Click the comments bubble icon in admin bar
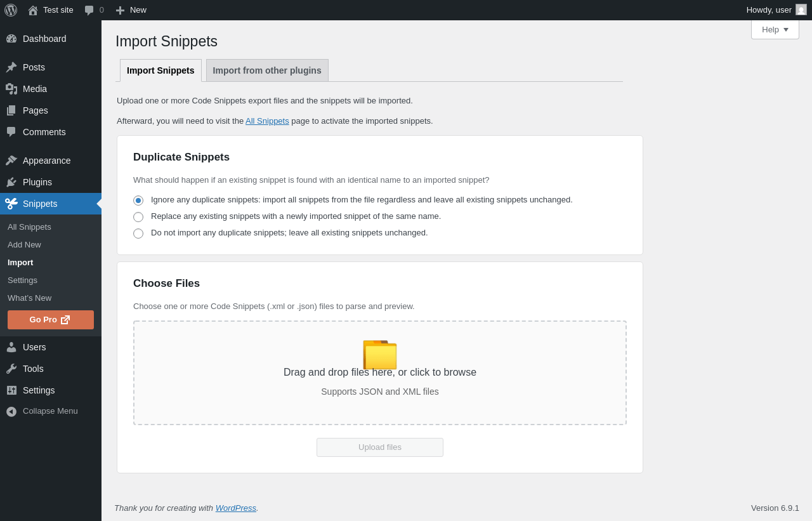812x521 pixels. (89, 10)
